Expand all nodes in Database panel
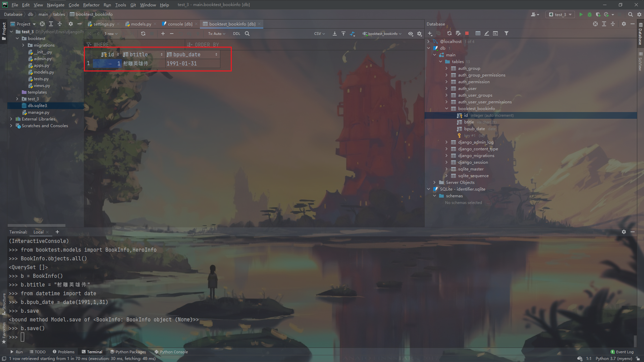The image size is (644, 362). click(x=604, y=24)
